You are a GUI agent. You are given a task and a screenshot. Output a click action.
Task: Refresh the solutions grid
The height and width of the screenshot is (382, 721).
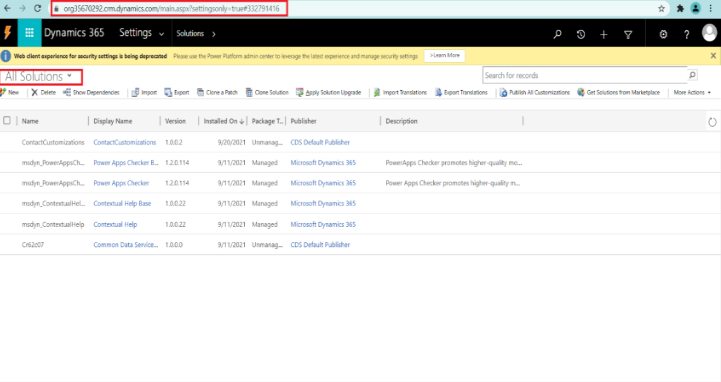712,122
